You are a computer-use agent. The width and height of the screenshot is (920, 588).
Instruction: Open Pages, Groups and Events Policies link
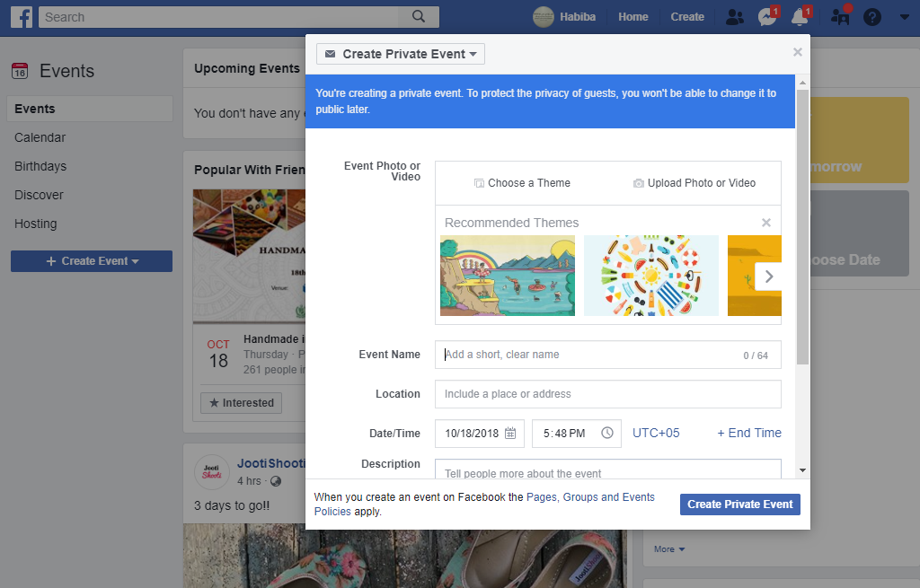[484, 505]
